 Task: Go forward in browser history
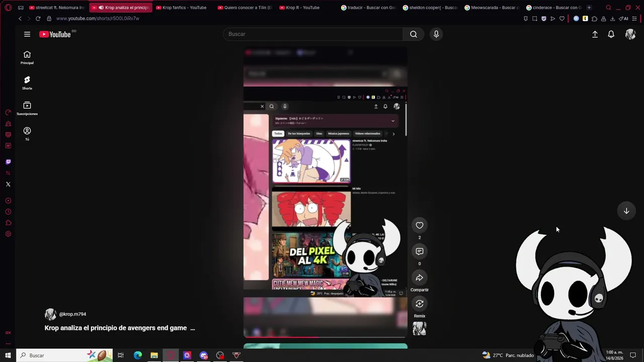coord(29,19)
